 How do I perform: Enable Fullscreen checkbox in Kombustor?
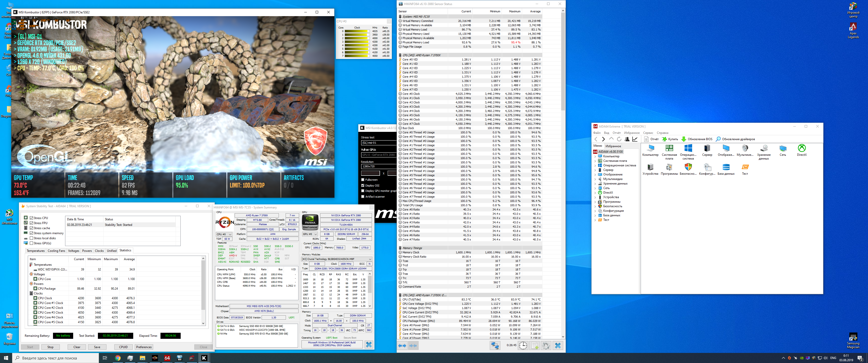[x=363, y=180]
